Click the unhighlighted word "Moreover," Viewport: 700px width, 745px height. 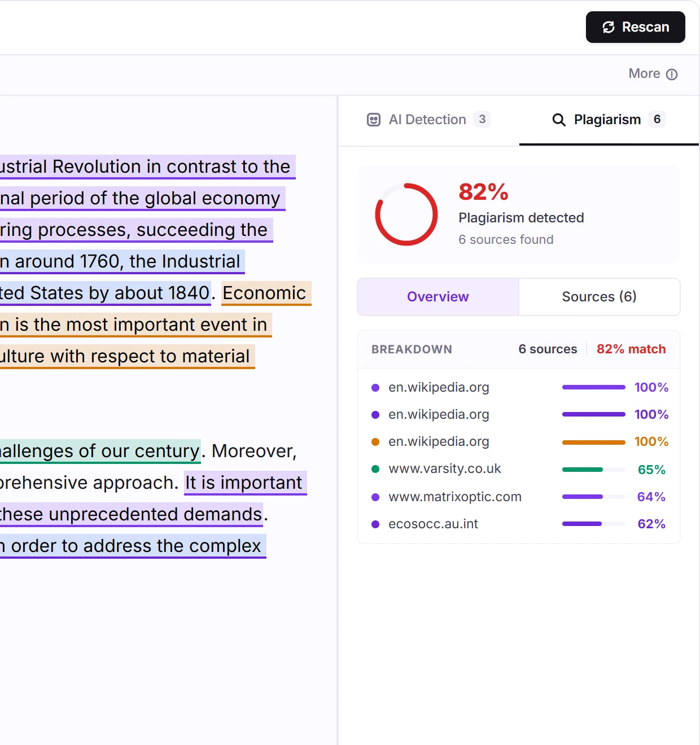pos(254,452)
